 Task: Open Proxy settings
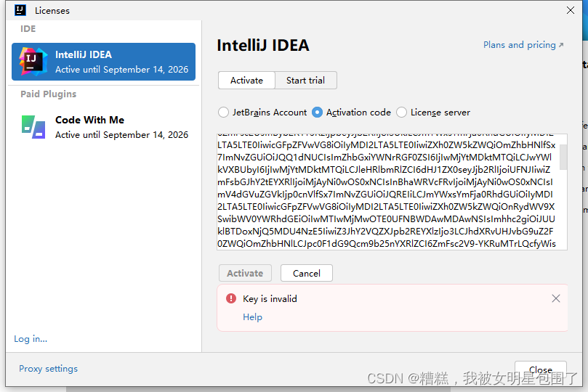pos(49,369)
